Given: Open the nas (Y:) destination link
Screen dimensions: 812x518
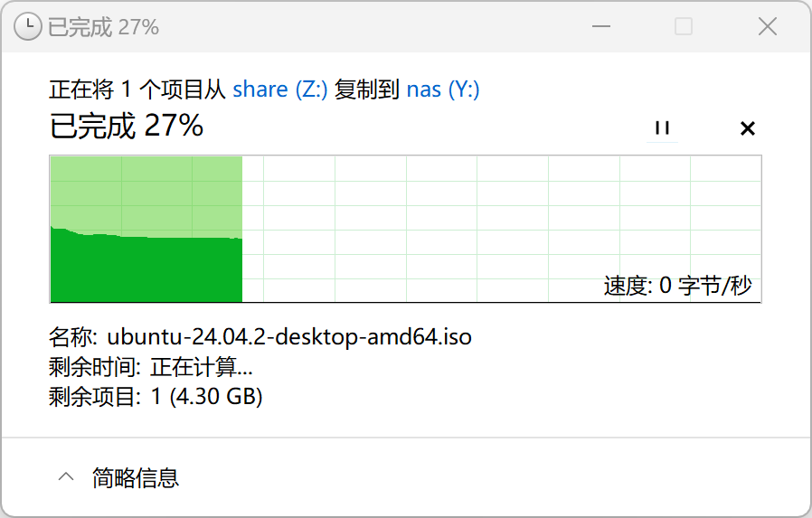Looking at the screenshot, I should (x=443, y=89).
